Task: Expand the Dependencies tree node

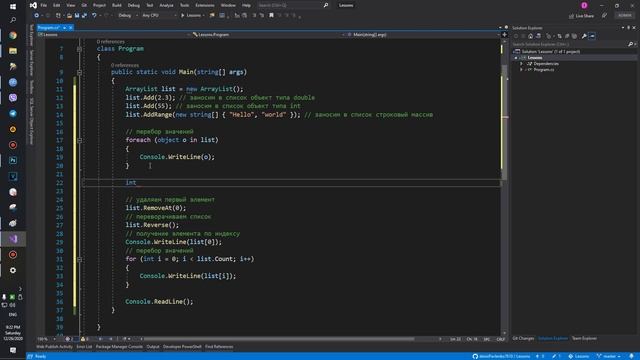Action: coord(521,64)
